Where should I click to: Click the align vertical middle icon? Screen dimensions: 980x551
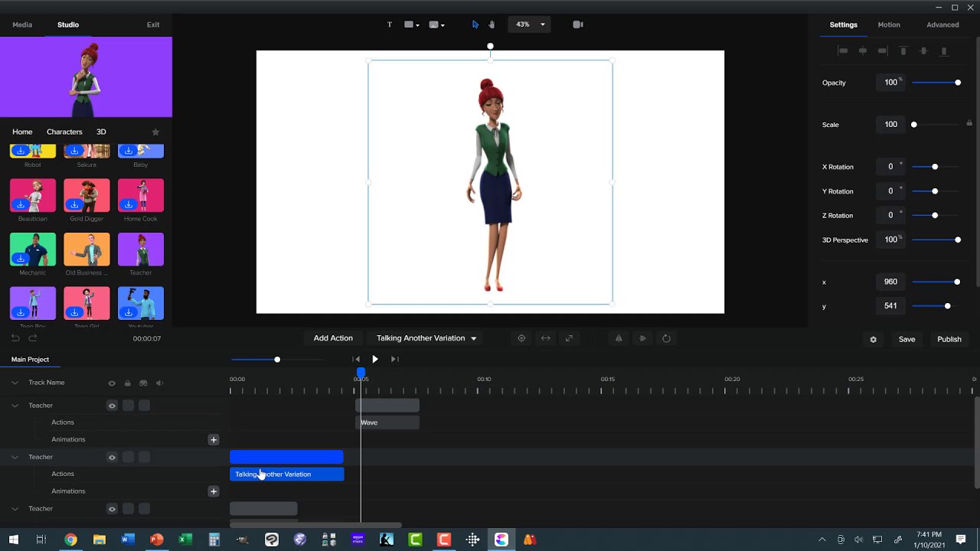923,51
